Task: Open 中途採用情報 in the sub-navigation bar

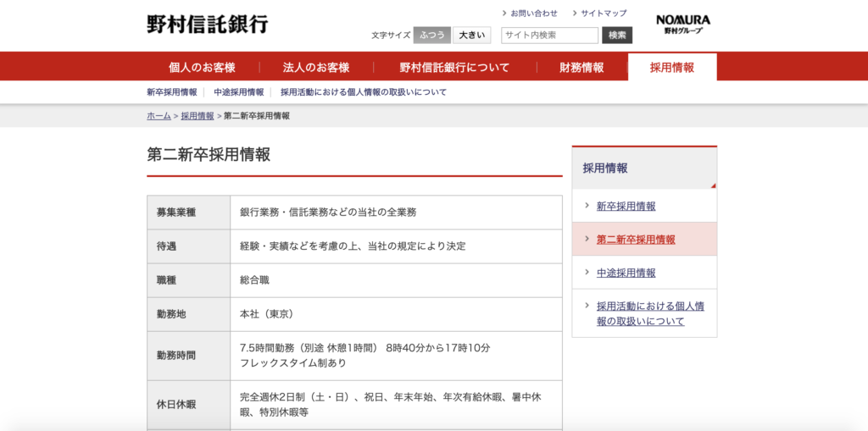Action: (238, 92)
